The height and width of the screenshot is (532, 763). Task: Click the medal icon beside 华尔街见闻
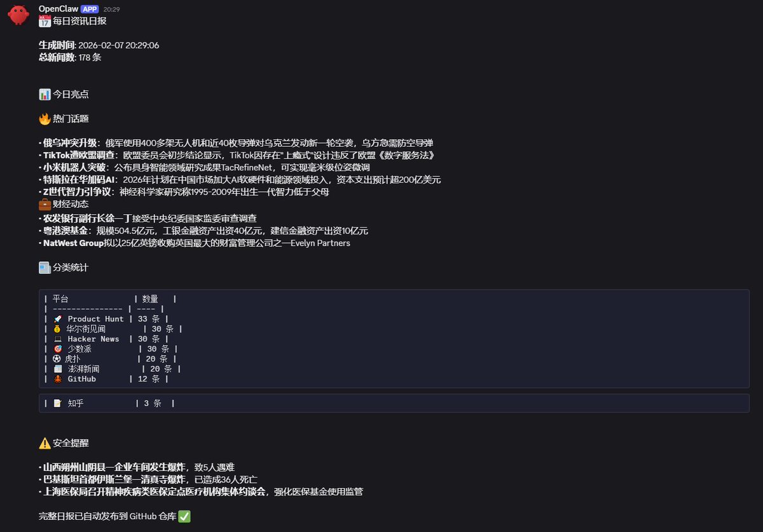(x=58, y=329)
